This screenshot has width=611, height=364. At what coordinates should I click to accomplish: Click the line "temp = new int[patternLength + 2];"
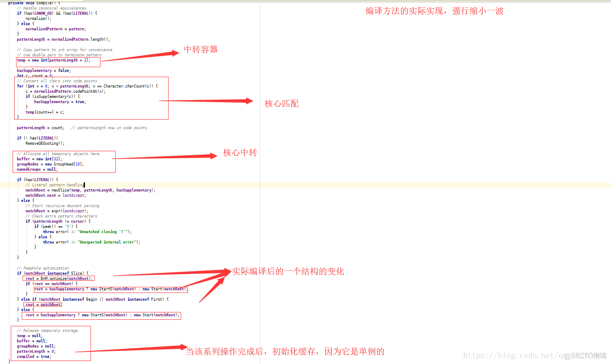coord(54,60)
